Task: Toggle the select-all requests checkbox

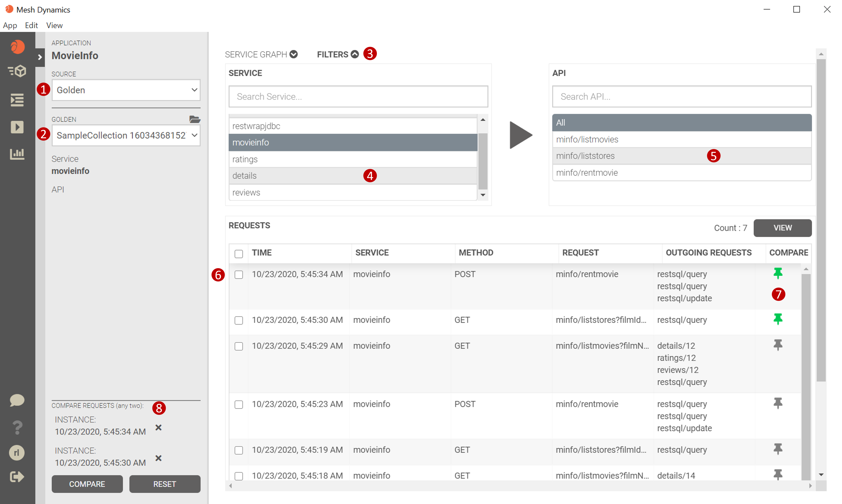Action: 239,254
